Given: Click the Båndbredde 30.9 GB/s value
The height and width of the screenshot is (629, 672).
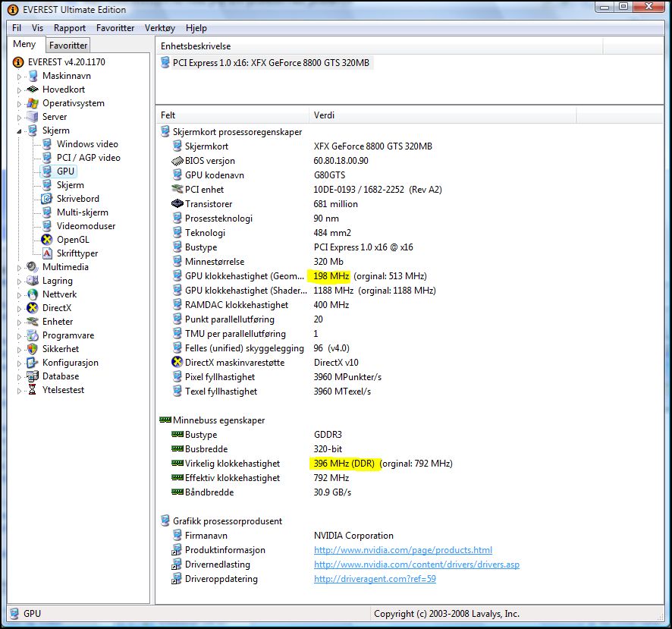Looking at the screenshot, I should [332, 492].
